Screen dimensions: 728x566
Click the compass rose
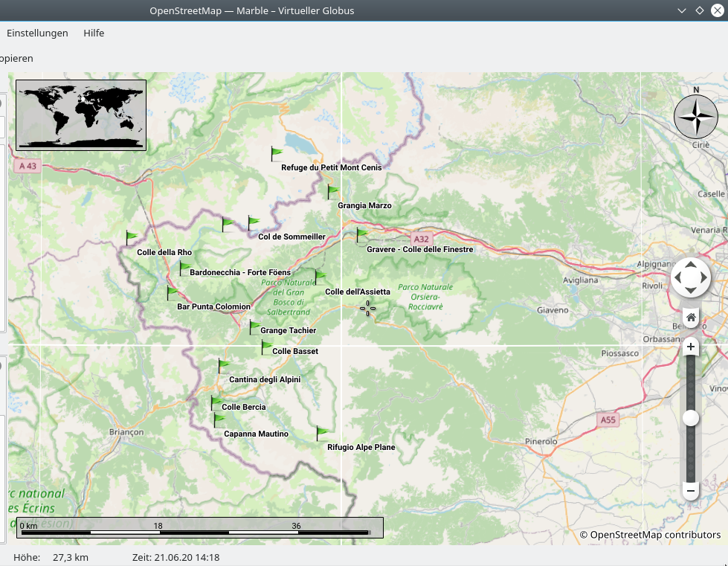click(696, 117)
